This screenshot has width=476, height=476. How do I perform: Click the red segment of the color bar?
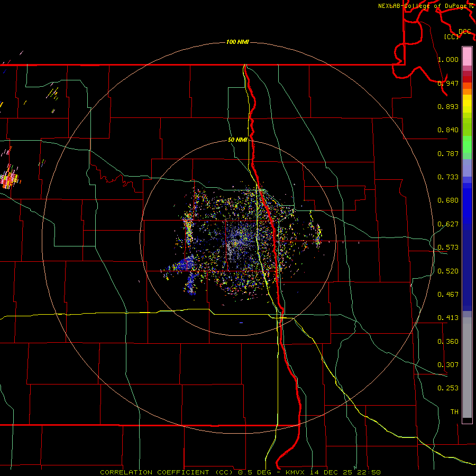(467, 79)
